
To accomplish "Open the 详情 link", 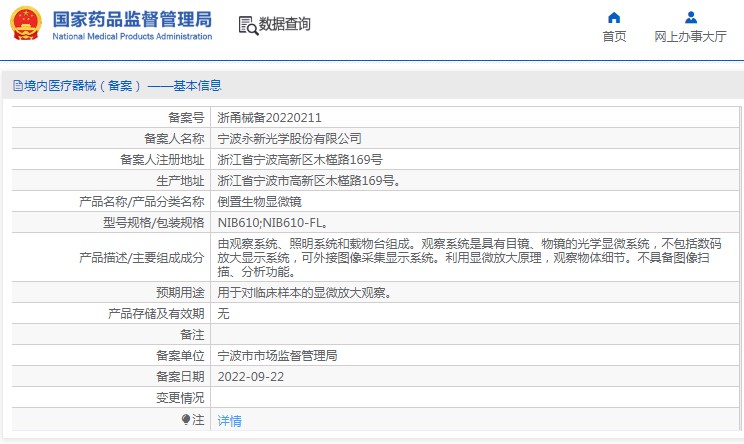I will point(230,421).
